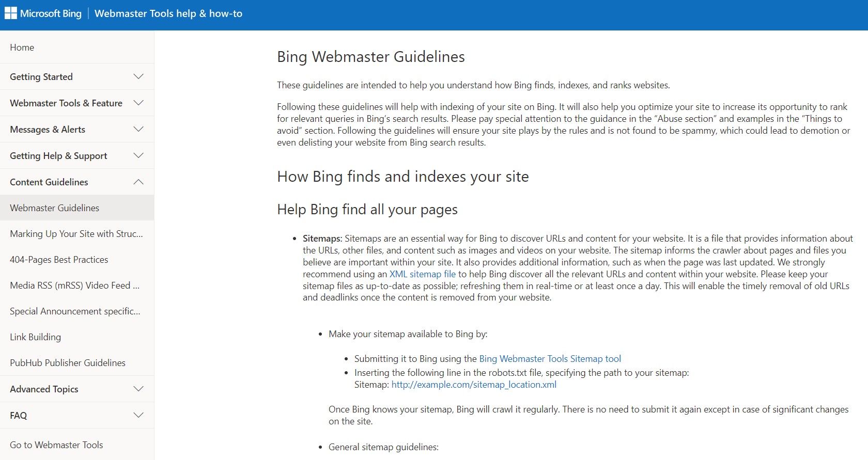Open PubHub Publisher Guidelines
868x460 pixels.
68,362
